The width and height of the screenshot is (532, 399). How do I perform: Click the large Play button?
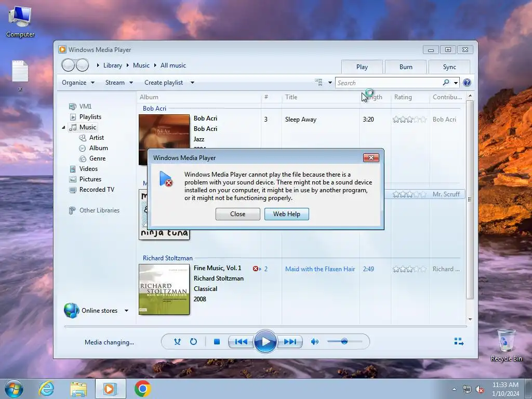[265, 342]
